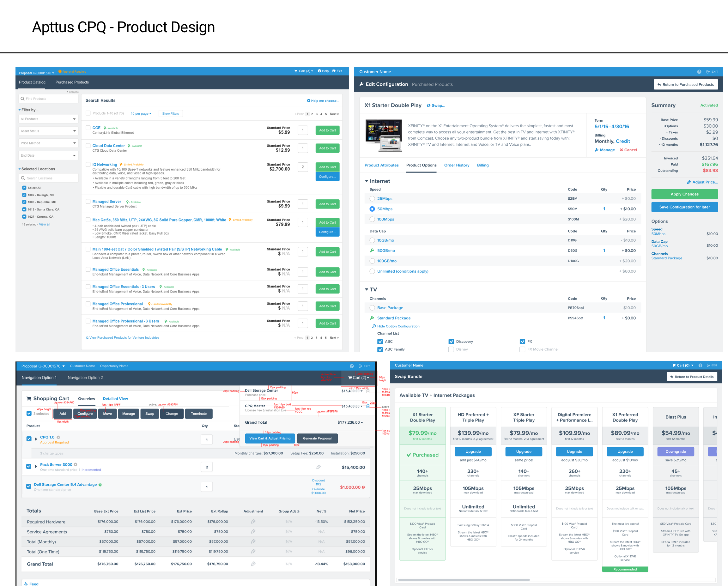Click the XFINITY product thumbnail image
728x586 pixels.
click(384, 135)
